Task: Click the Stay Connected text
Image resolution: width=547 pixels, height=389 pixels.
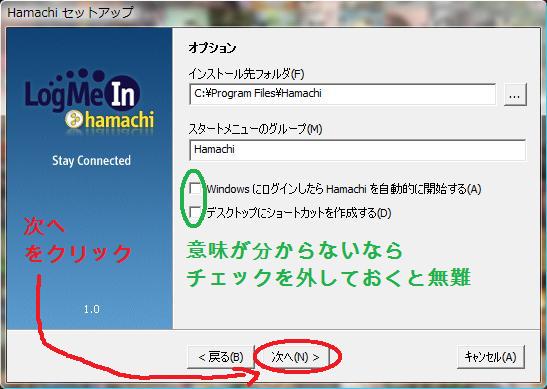Action: point(91,161)
